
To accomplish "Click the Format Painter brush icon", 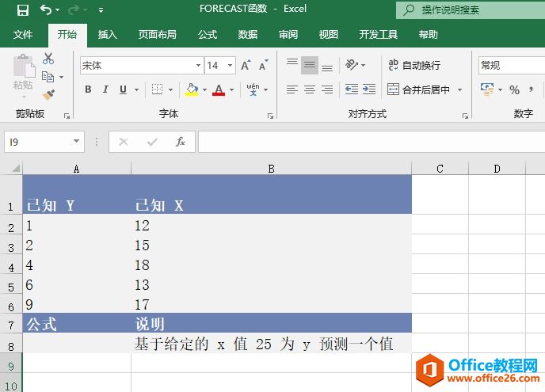I will click(x=48, y=94).
